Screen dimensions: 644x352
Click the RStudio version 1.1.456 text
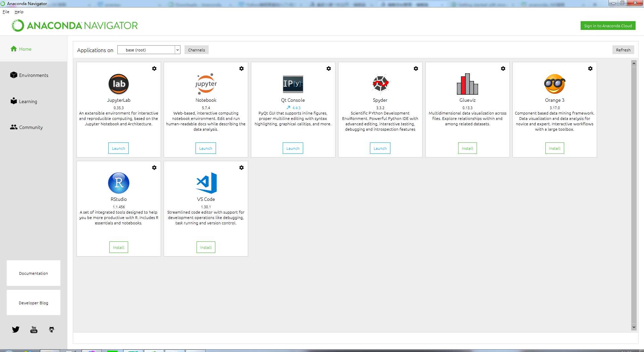click(119, 207)
